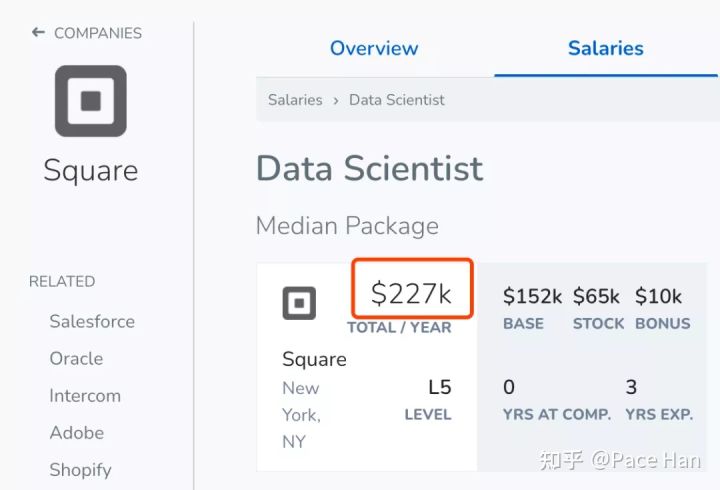Click the $65k stock value
Image resolution: width=720 pixels, height=490 pixels.
pos(596,296)
